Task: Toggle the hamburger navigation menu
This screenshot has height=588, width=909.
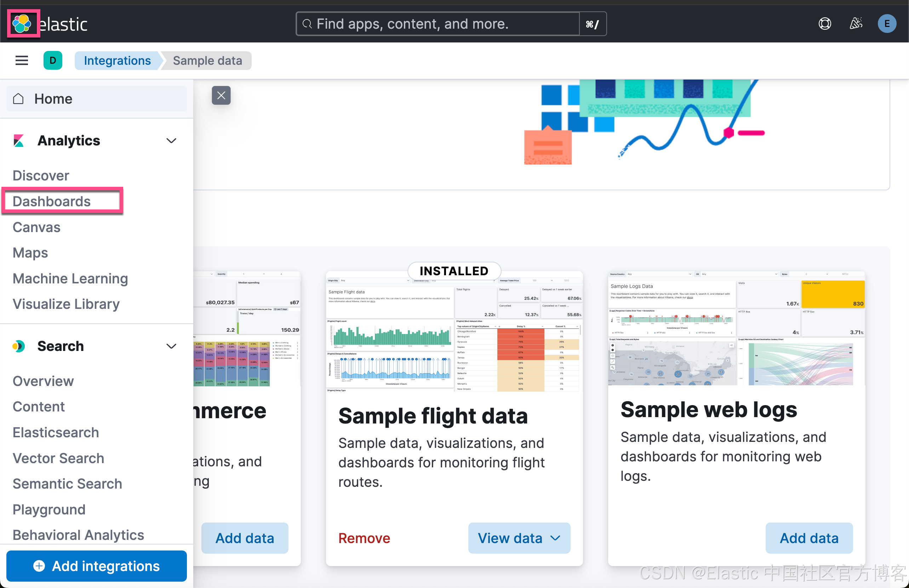Action: click(22, 60)
